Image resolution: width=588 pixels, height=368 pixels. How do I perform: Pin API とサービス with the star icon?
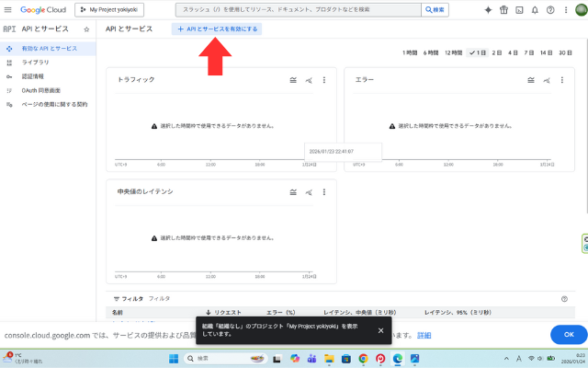tap(86, 29)
